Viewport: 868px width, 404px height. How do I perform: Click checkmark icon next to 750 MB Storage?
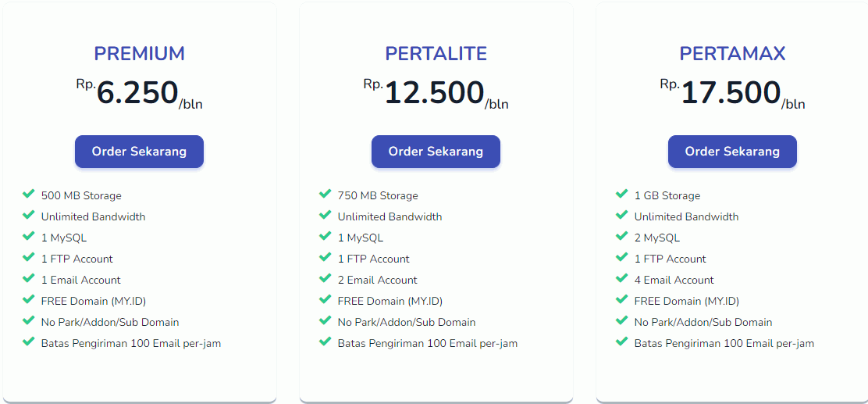[x=325, y=195]
